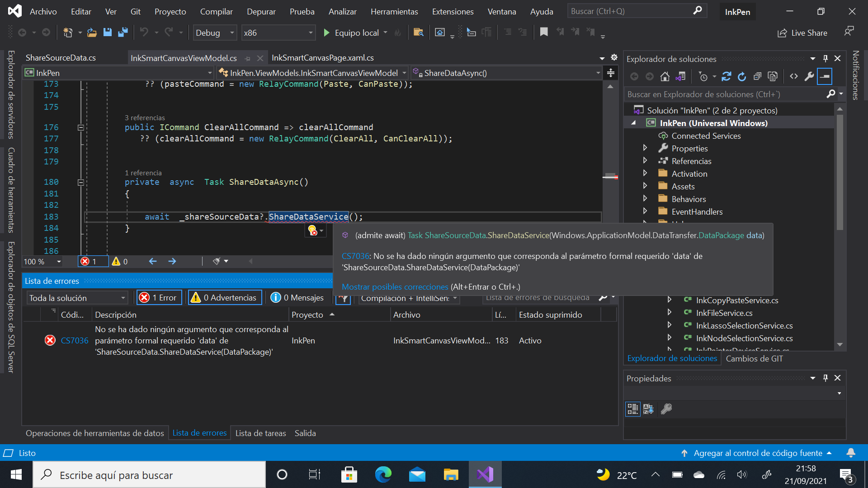The height and width of the screenshot is (488, 868).
Task: Start debugging with the green play icon
Action: click(x=326, y=33)
